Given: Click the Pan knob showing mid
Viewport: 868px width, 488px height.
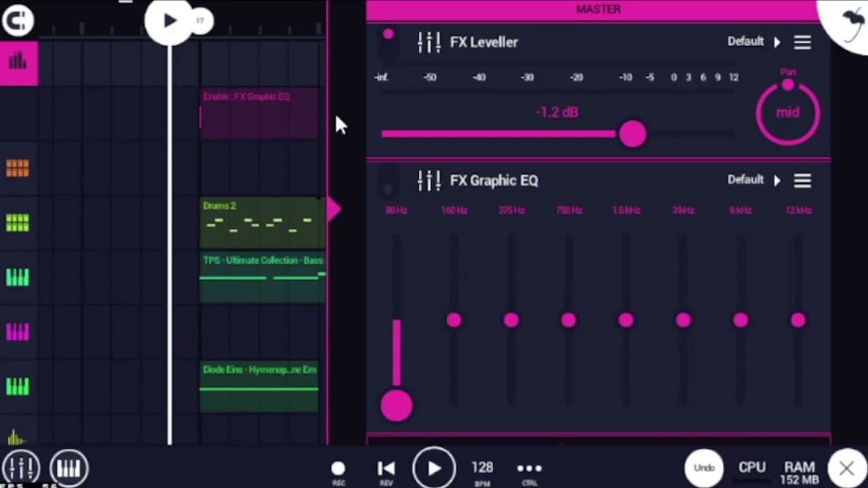Looking at the screenshot, I should pos(787,113).
